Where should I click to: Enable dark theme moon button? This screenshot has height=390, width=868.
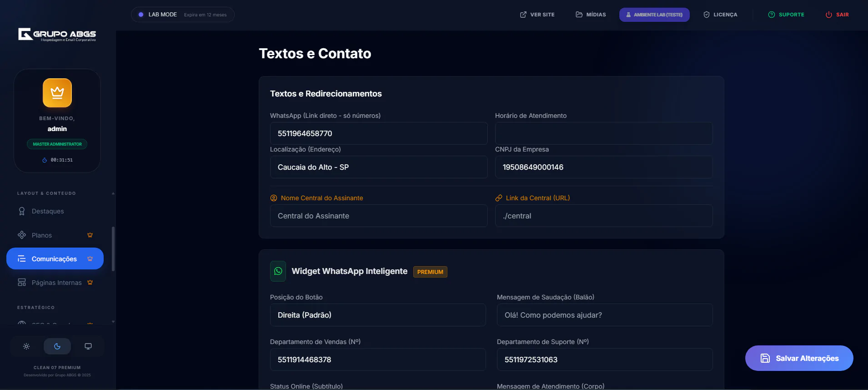(57, 346)
